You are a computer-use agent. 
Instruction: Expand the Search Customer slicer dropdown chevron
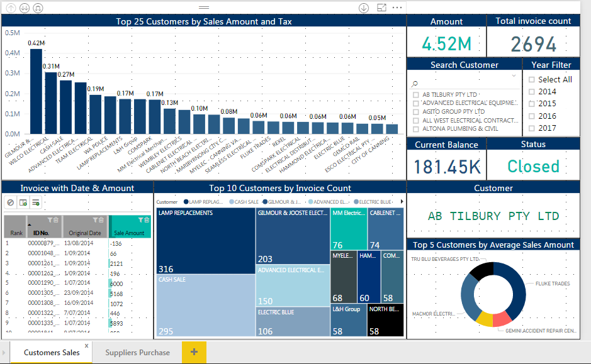(514, 75)
